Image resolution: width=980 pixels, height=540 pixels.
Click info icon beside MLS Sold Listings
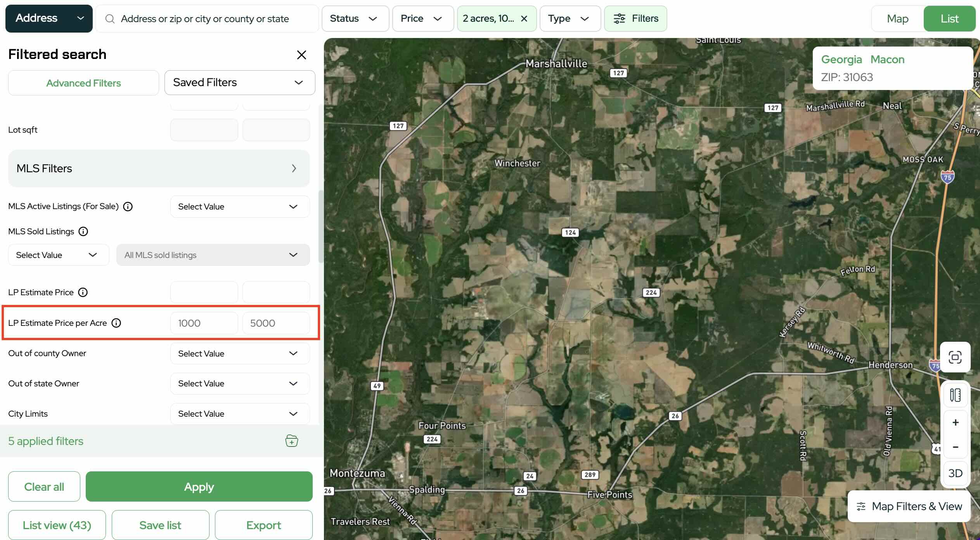[x=83, y=232]
